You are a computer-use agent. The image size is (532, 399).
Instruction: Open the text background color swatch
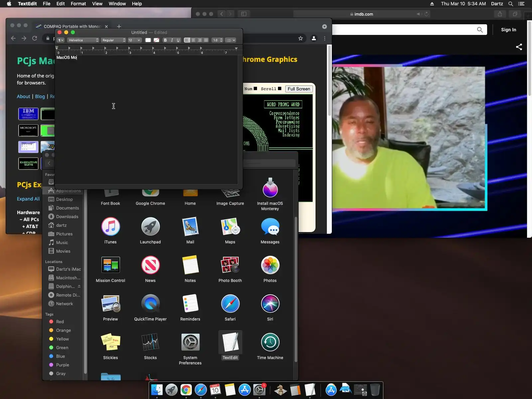pyautogui.click(x=156, y=40)
